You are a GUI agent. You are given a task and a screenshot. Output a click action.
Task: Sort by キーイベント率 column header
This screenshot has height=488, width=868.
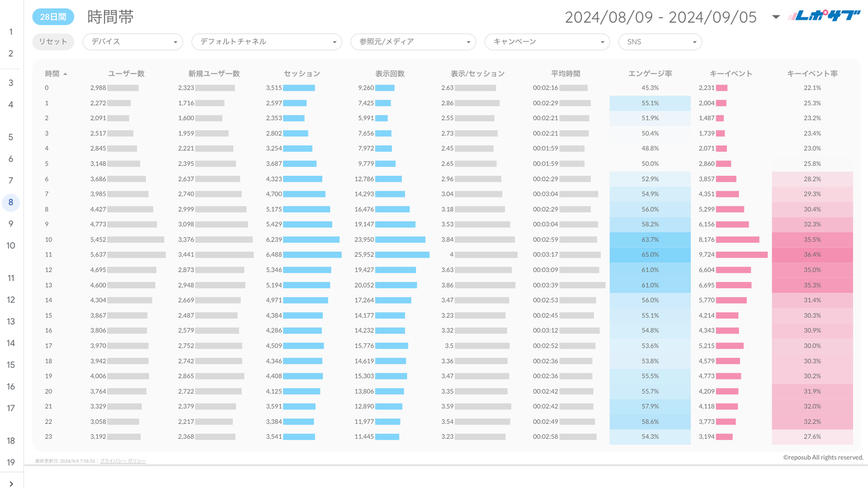coord(812,74)
